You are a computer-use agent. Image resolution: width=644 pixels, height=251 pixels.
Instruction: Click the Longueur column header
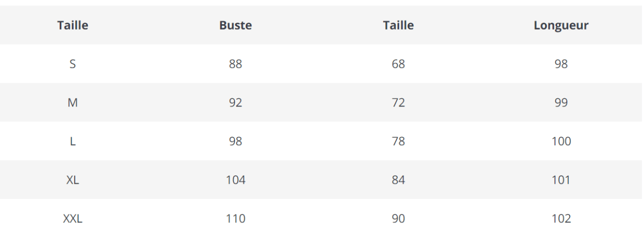[x=561, y=25]
